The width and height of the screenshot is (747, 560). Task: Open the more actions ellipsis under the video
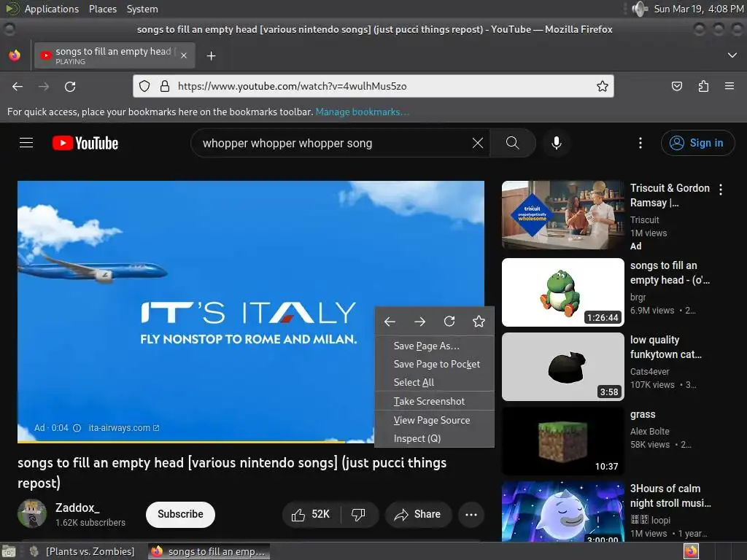tap(471, 514)
